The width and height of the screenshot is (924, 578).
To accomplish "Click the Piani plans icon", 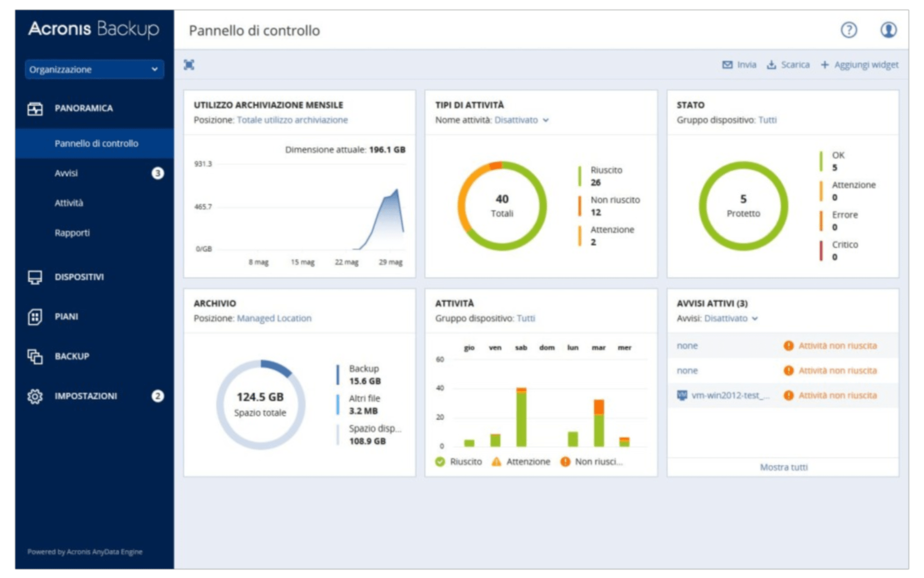I will tap(35, 317).
